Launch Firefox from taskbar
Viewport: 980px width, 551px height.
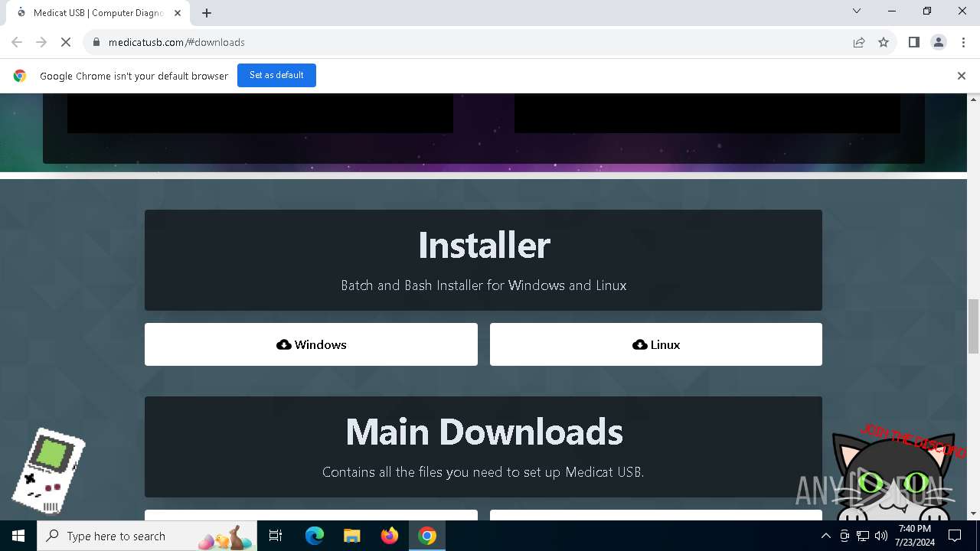tap(389, 536)
